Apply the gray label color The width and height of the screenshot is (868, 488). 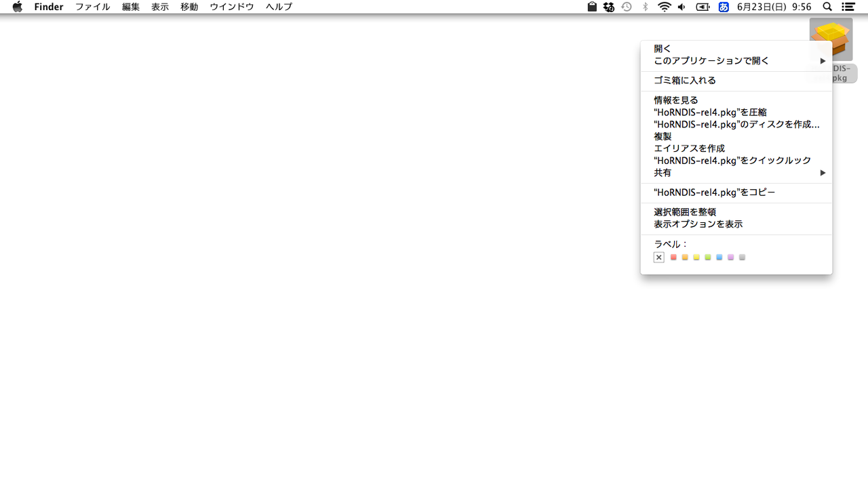(x=743, y=258)
